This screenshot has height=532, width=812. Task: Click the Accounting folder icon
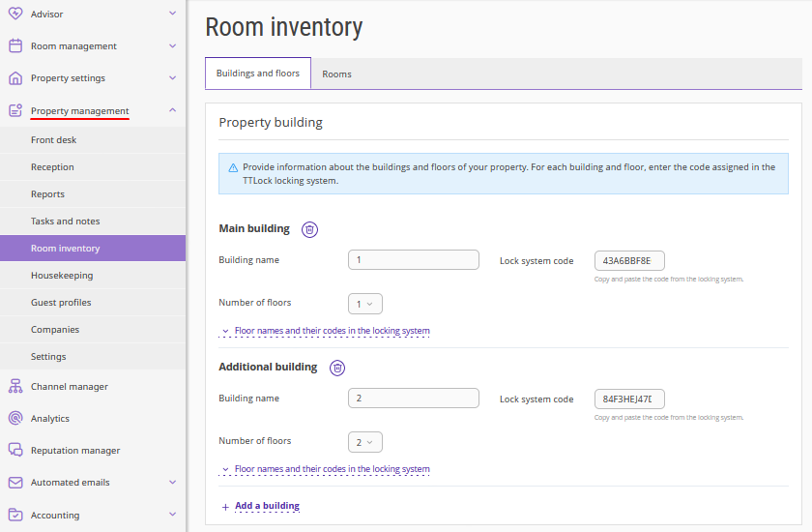[15, 515]
